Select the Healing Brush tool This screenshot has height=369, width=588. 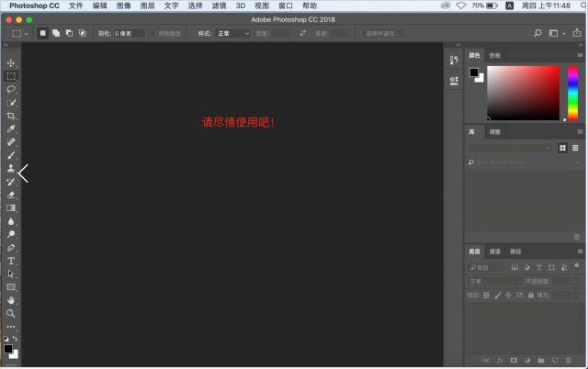(11, 142)
